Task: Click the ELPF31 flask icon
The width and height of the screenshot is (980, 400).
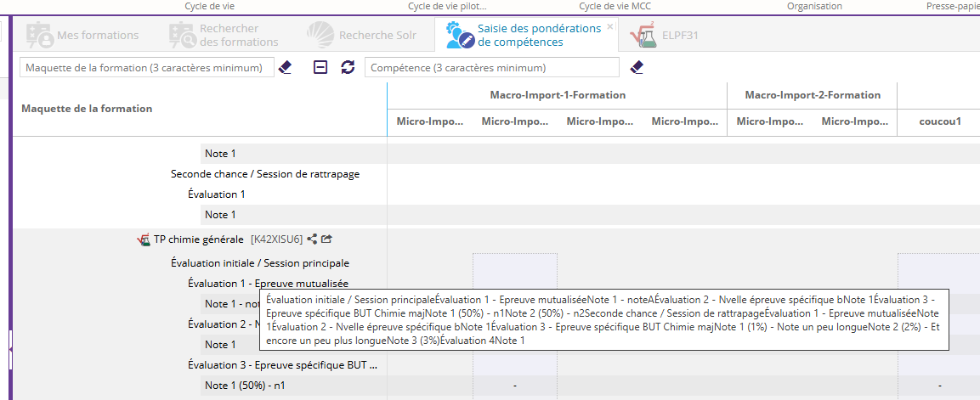Action: click(643, 36)
